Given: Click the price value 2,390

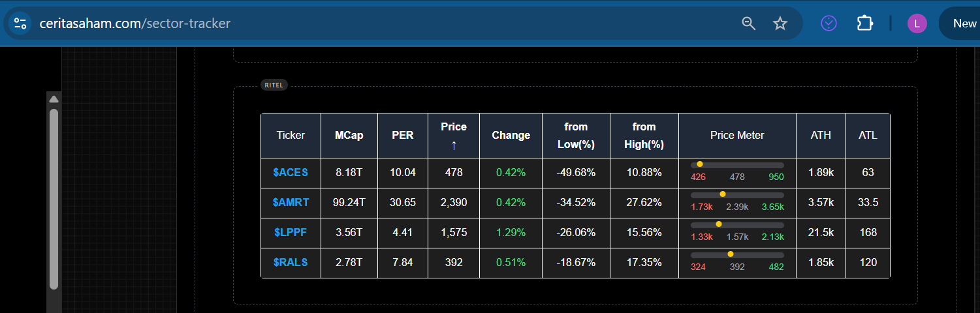Looking at the screenshot, I should click(x=454, y=203).
